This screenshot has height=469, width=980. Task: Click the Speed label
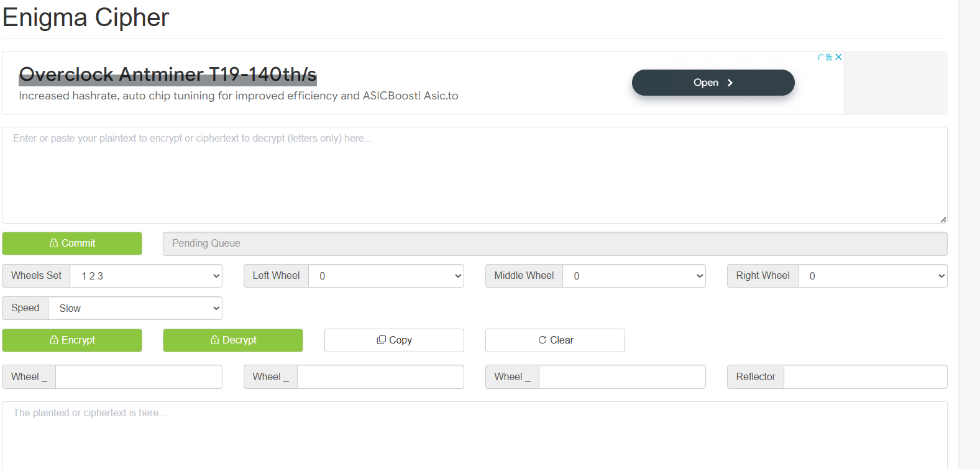coord(25,308)
